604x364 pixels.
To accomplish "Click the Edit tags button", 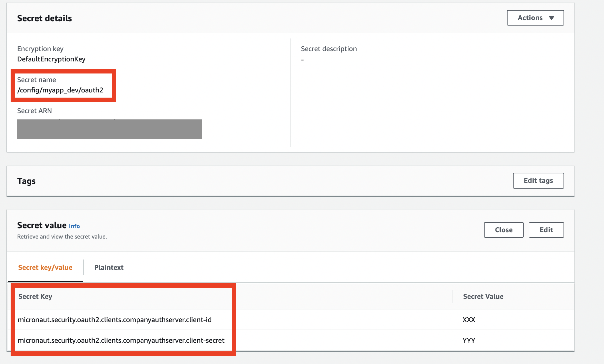I will tap(538, 181).
